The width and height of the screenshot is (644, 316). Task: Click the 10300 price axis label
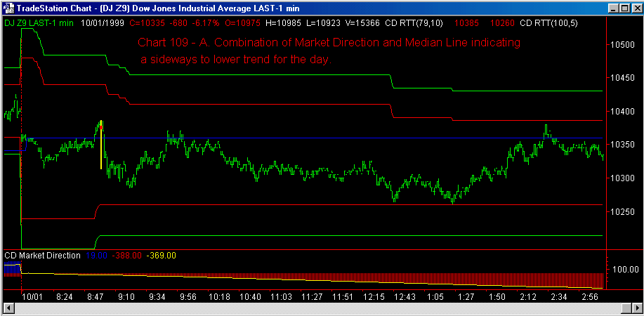622,178
